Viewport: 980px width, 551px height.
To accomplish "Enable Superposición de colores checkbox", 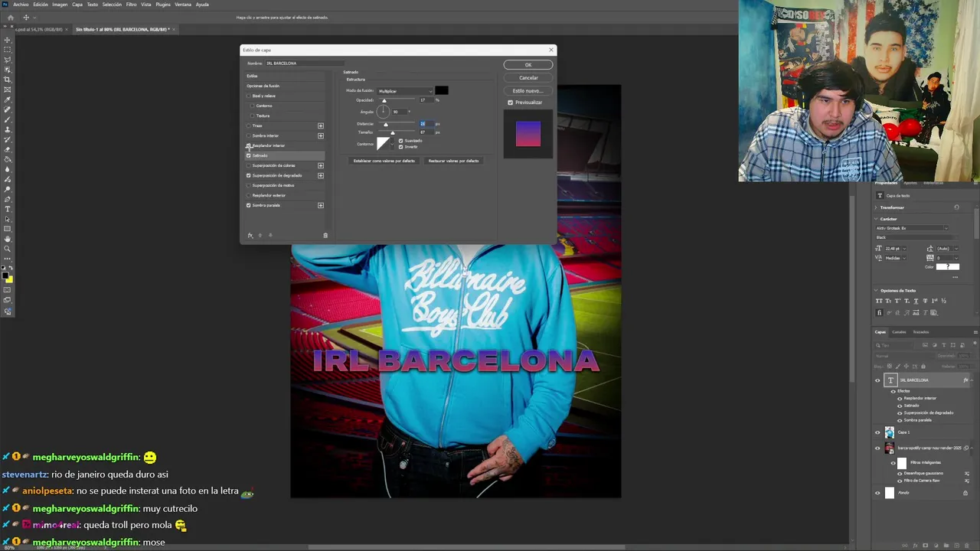I will point(248,165).
